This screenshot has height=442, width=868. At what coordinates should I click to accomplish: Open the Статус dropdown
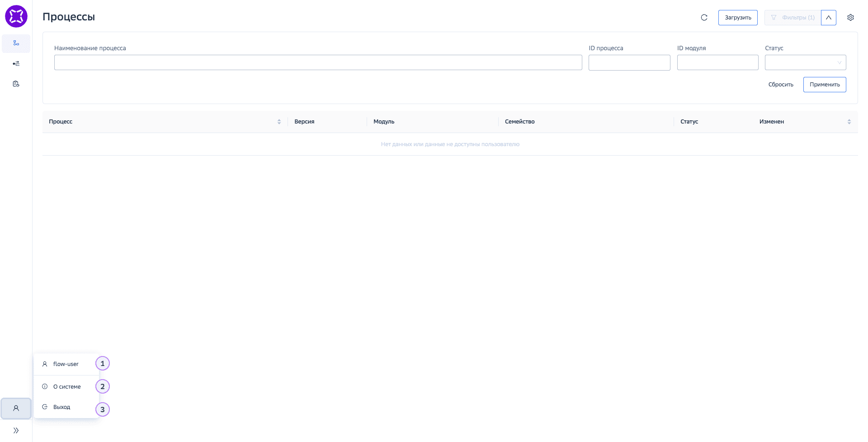tap(805, 62)
